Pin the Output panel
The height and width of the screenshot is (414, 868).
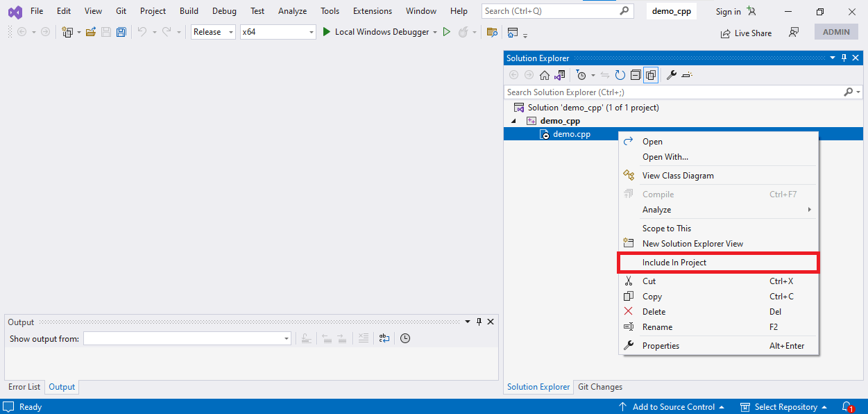(479, 322)
